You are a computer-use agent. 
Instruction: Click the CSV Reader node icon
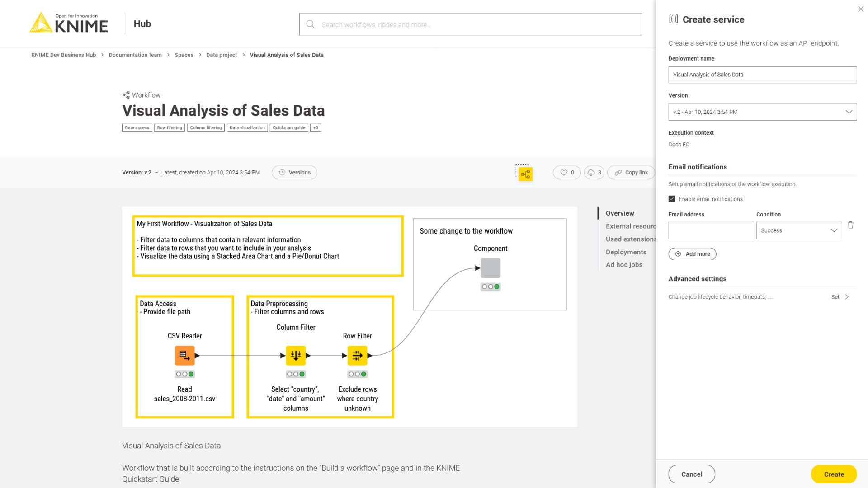pos(185,356)
